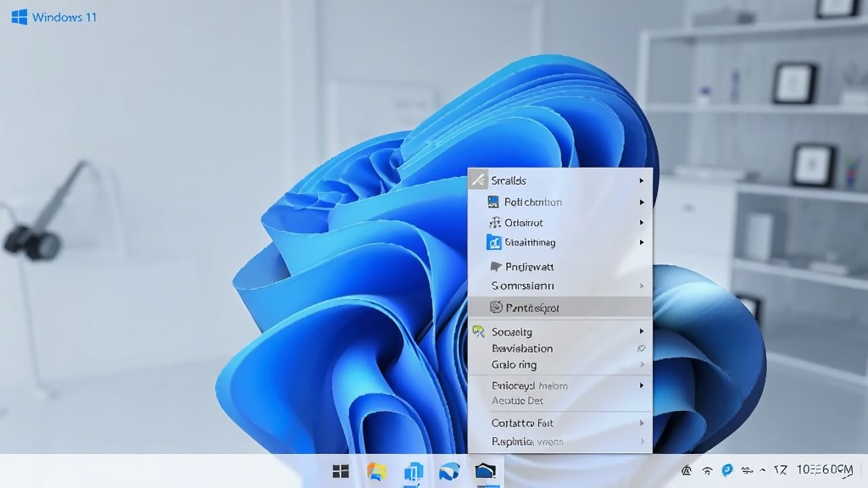The height and width of the screenshot is (488, 868).
Task: Expand the Orleirot submenu arrow
Action: [642, 223]
